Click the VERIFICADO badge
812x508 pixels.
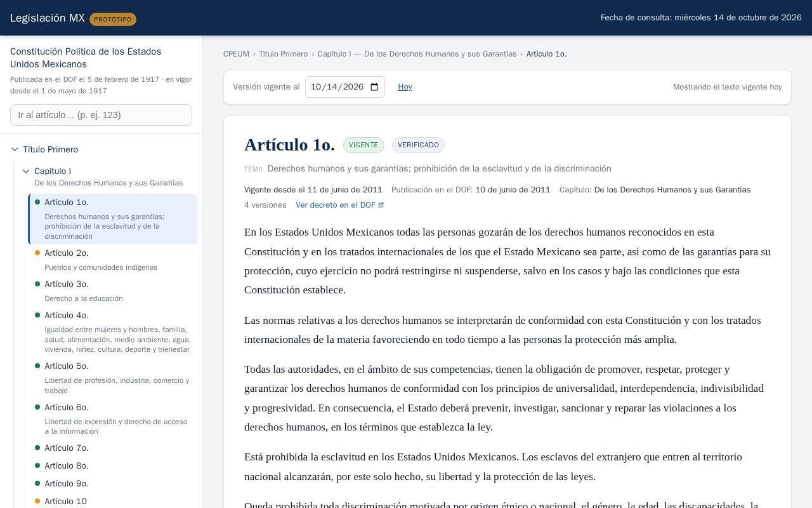click(418, 145)
